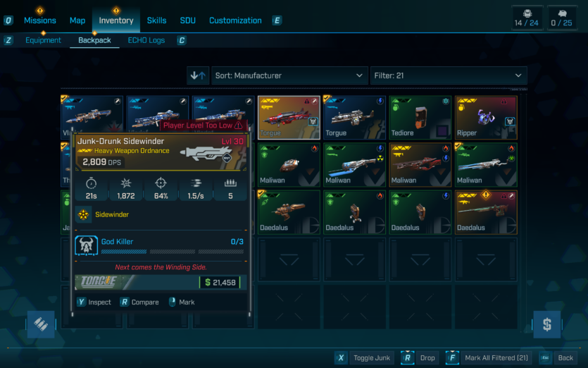The height and width of the screenshot is (368, 588).
Task: Click Compare in the item tooltip
Action: click(139, 302)
